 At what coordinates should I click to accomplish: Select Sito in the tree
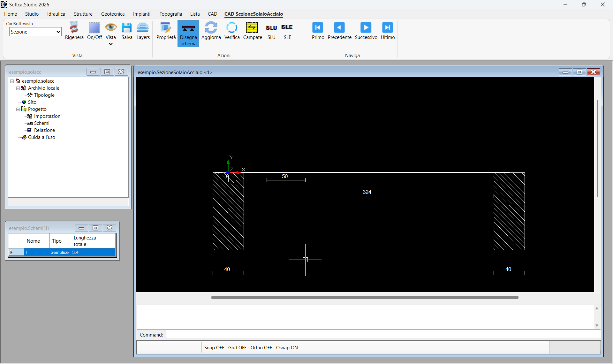(32, 102)
